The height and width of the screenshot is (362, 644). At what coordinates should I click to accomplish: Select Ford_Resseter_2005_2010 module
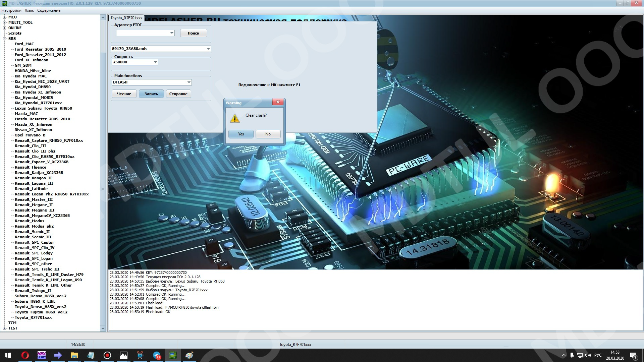click(x=40, y=49)
